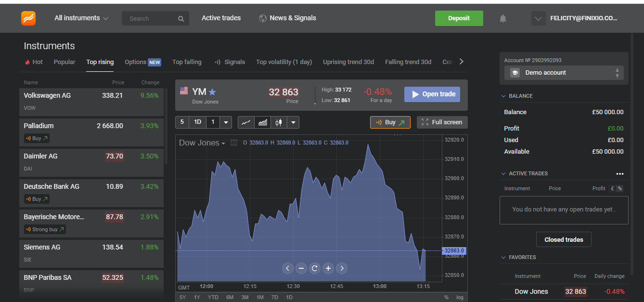Switch to Popular tab
This screenshot has width=644, height=302.
point(64,62)
